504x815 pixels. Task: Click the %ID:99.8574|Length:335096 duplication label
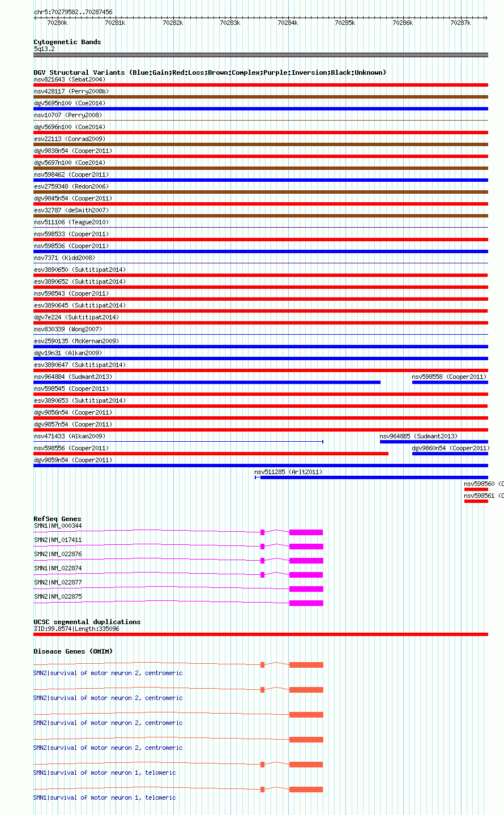click(76, 629)
